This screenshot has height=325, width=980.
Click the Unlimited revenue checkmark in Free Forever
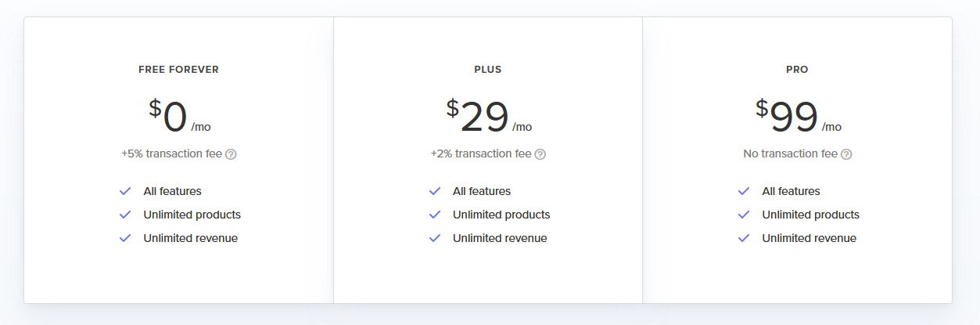pos(125,238)
